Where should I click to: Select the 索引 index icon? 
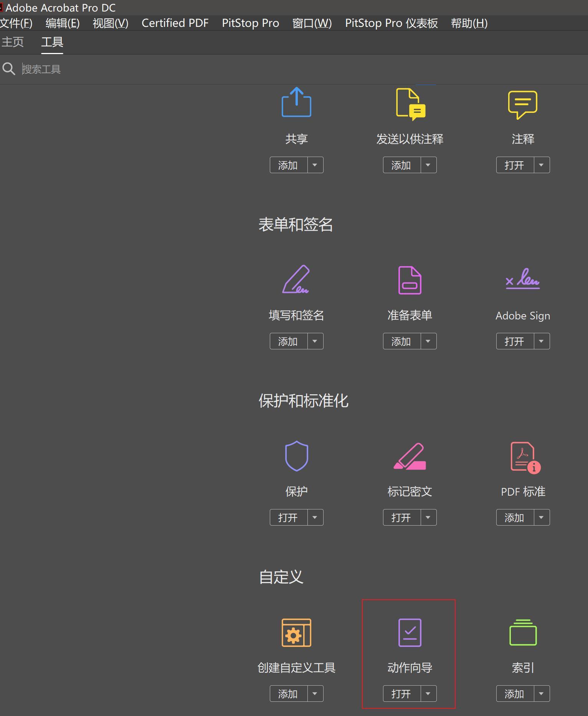point(523,632)
